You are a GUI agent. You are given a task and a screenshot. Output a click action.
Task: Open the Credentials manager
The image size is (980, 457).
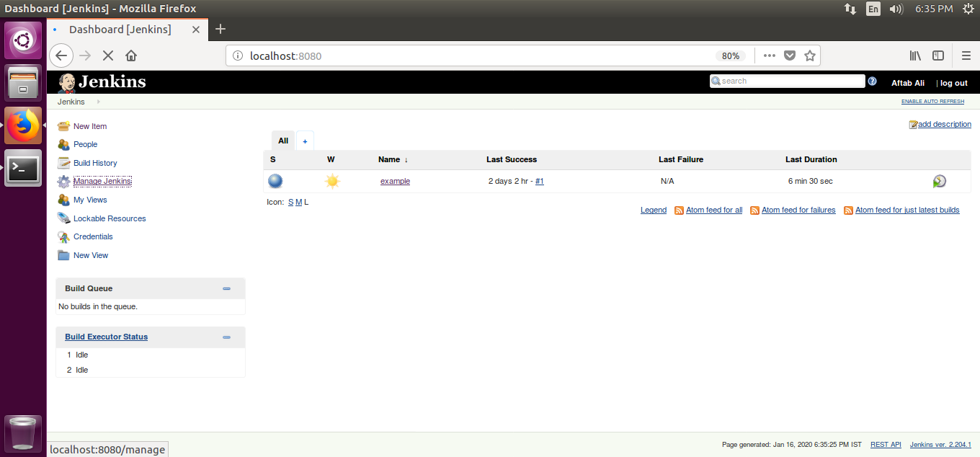(92, 236)
